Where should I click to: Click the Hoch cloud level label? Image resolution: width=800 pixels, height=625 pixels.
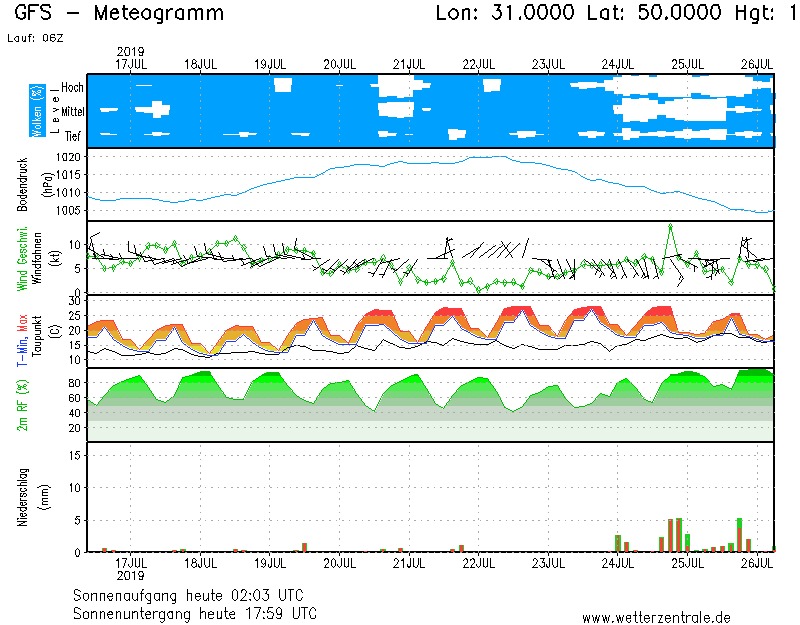(x=72, y=88)
